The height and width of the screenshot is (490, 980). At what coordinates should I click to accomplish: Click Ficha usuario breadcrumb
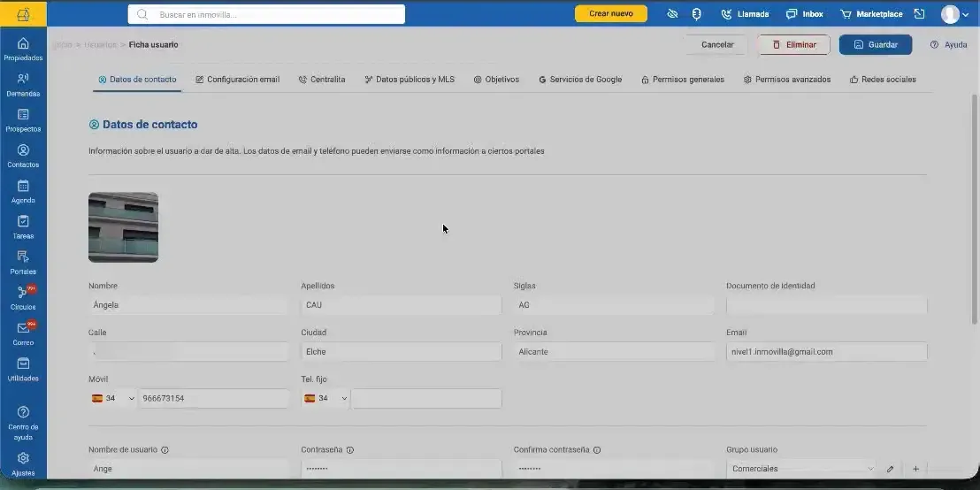point(153,44)
